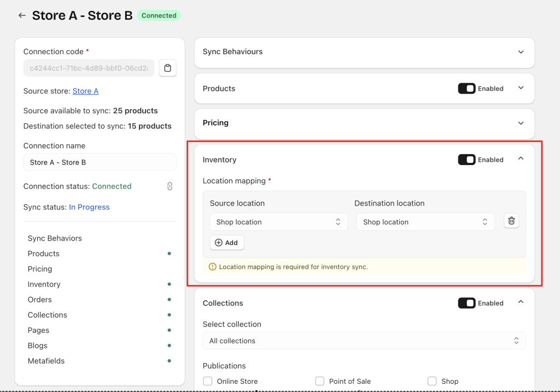560x392 pixels.
Task: Click the link icon beside Connection status
Action: (x=170, y=186)
